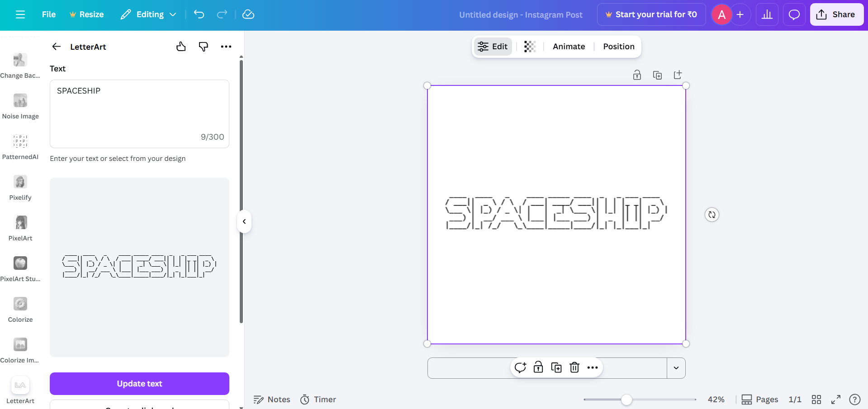Give thumbs down to LetterArt
Image resolution: width=868 pixels, height=409 pixels.
coord(204,47)
